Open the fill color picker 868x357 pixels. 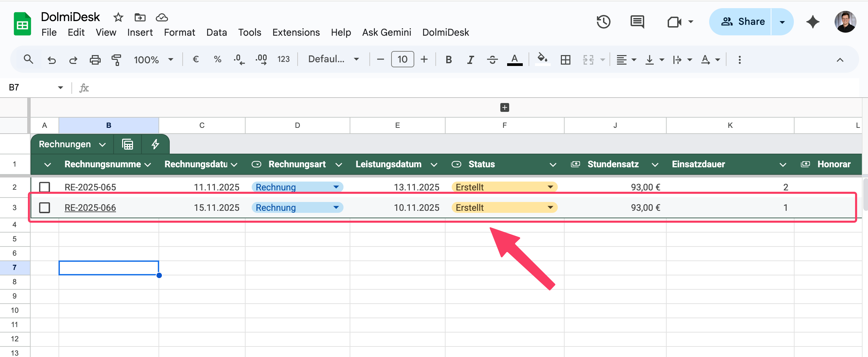click(x=542, y=59)
